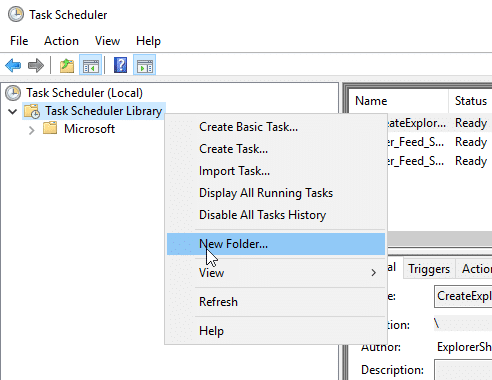Choose Create Task... from context menu

pyautogui.click(x=276, y=149)
